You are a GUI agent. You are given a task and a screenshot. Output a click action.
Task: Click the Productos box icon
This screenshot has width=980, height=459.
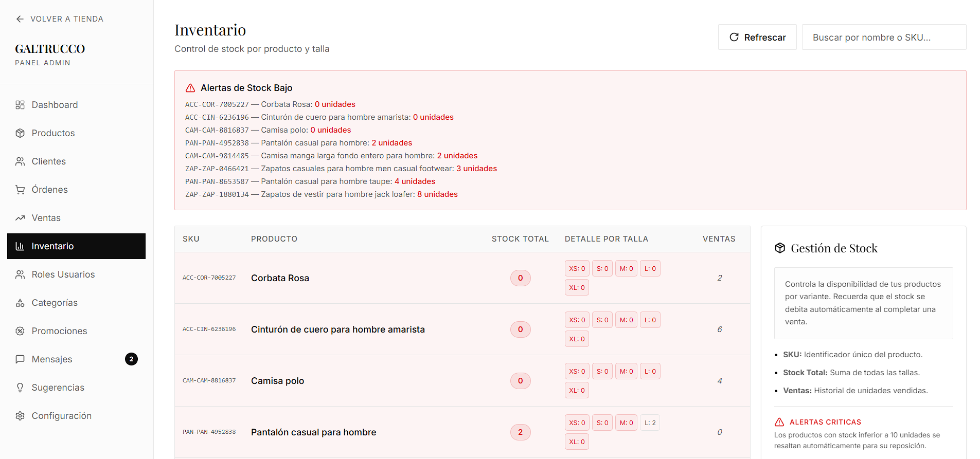coord(20,133)
